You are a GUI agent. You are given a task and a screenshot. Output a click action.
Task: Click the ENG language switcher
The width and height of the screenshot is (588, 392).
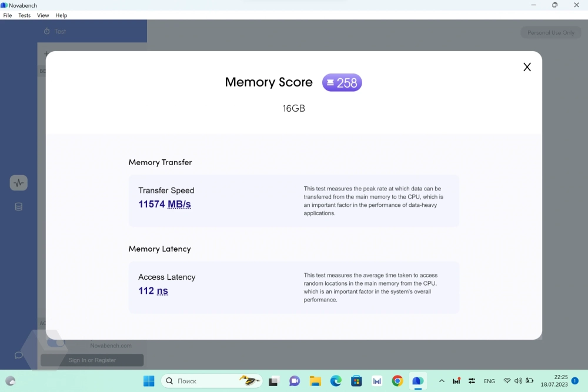click(489, 381)
